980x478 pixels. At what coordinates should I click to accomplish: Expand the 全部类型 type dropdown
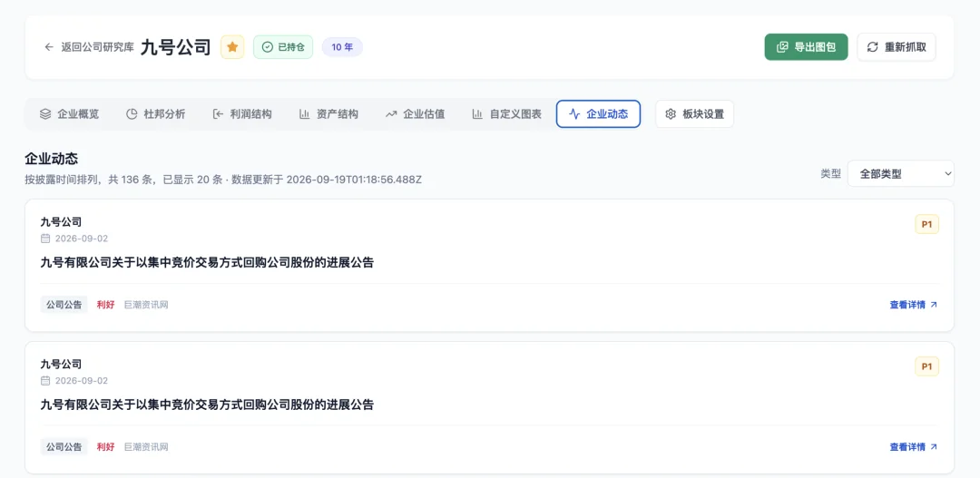901,174
